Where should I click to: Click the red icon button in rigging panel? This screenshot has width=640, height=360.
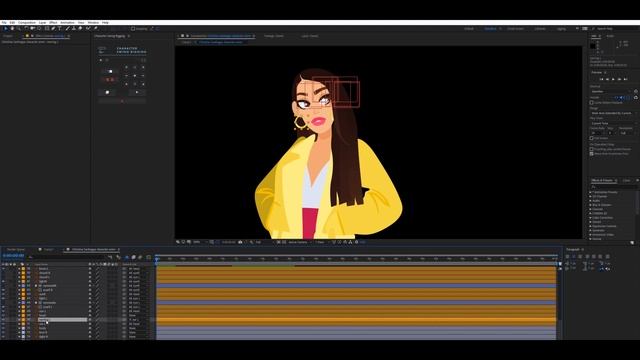point(109,80)
